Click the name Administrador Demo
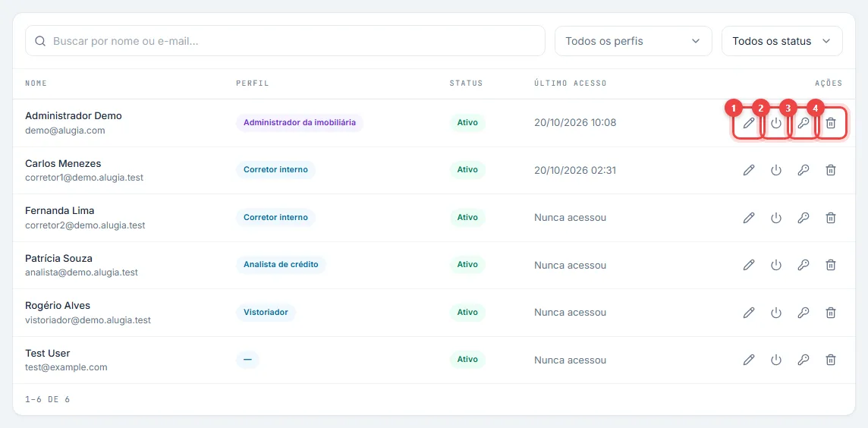Viewport: 868px width, 428px height. [74, 115]
